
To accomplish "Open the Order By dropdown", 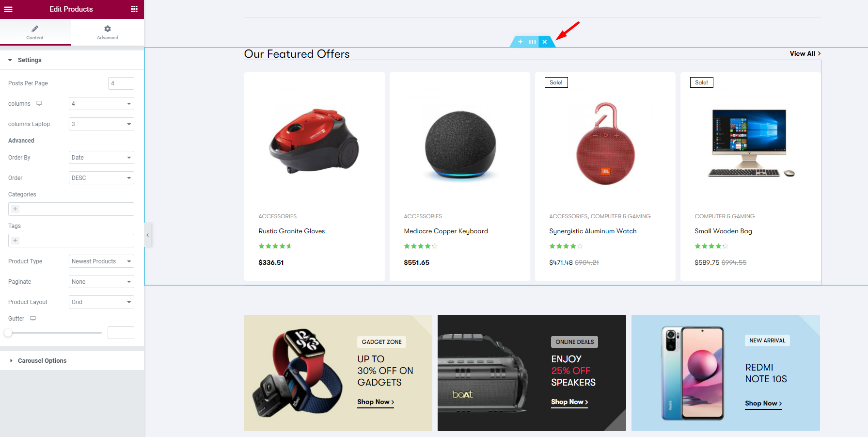I will pyautogui.click(x=101, y=158).
